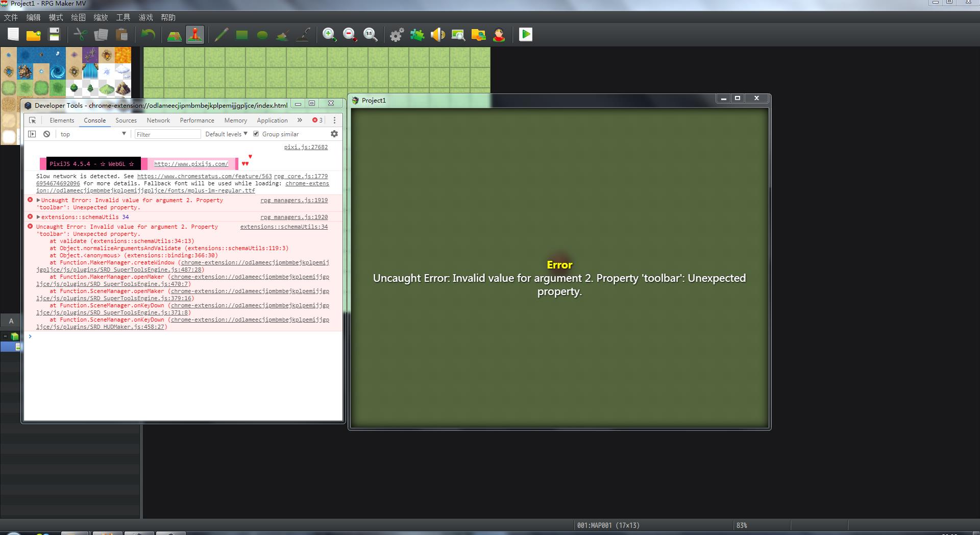Open the Default levels dropdown
This screenshot has height=535, width=980.
(226, 134)
